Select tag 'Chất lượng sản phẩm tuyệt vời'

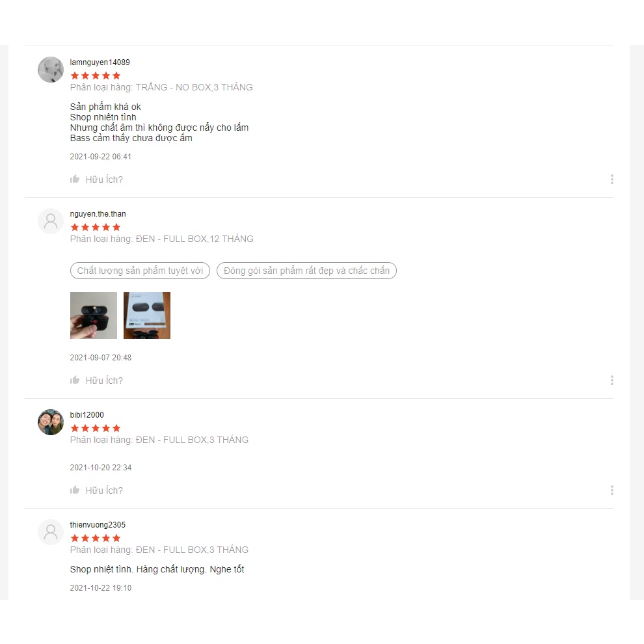[x=140, y=271]
